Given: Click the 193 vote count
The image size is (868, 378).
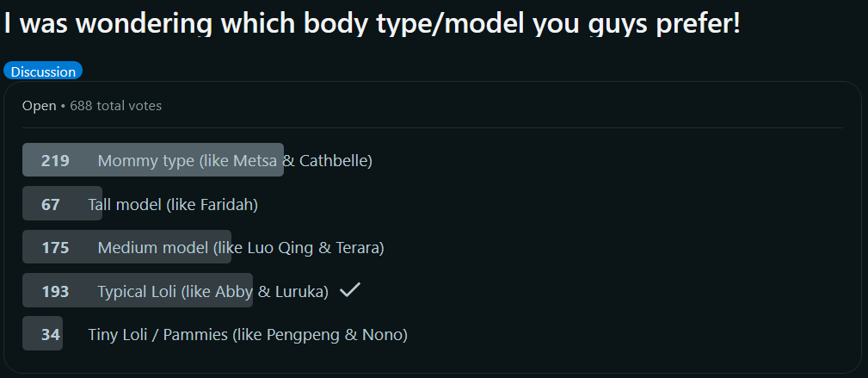Looking at the screenshot, I should (x=55, y=292).
